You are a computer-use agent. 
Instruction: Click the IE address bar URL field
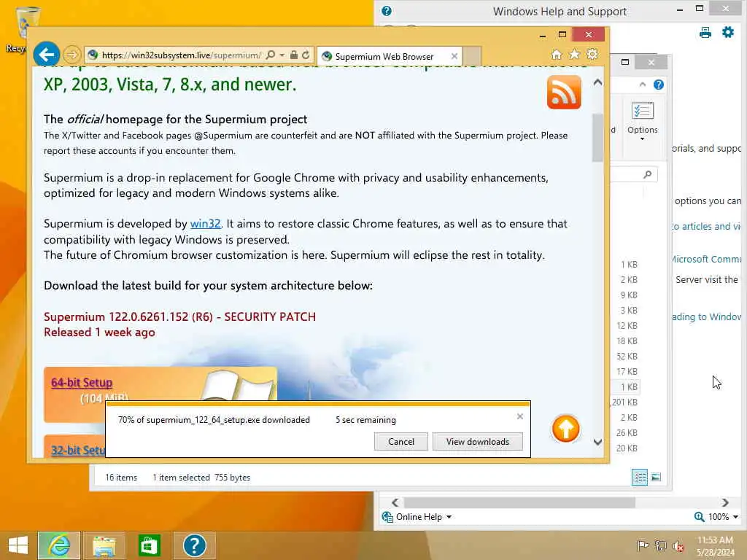[181, 55]
